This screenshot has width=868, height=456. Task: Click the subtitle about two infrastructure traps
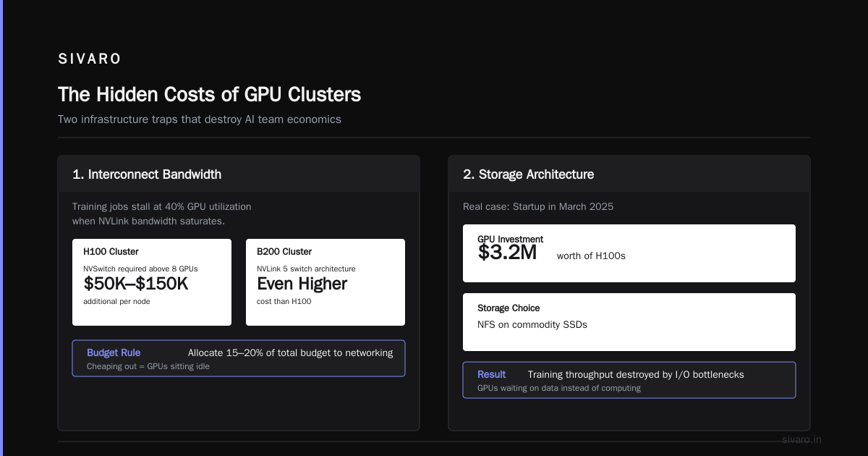(x=199, y=119)
